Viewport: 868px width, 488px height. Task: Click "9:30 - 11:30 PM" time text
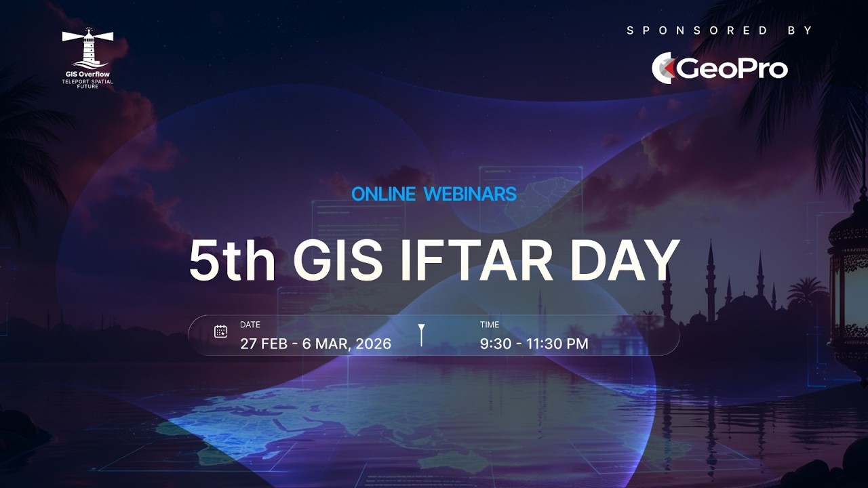(534, 344)
